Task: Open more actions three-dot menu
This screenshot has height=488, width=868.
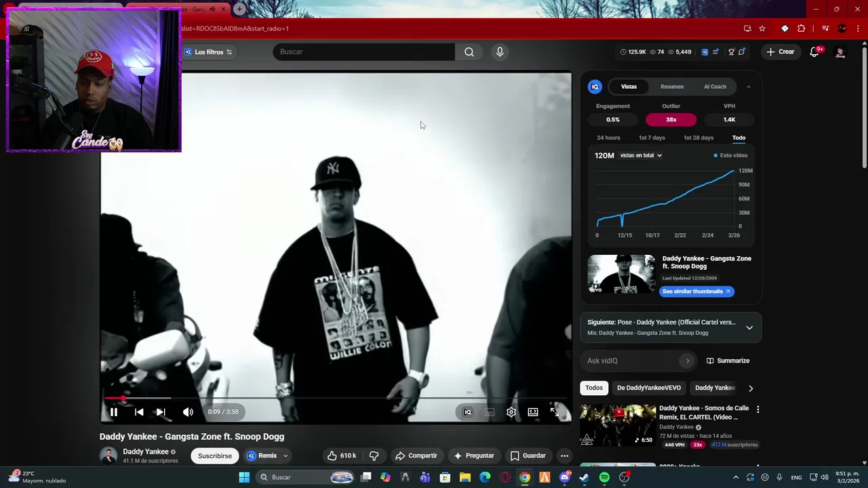Action: 564,456
